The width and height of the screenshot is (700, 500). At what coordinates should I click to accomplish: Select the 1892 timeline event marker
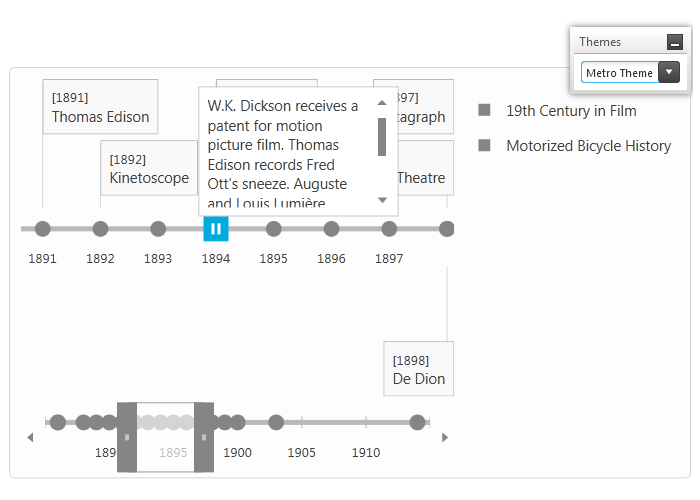[100, 229]
